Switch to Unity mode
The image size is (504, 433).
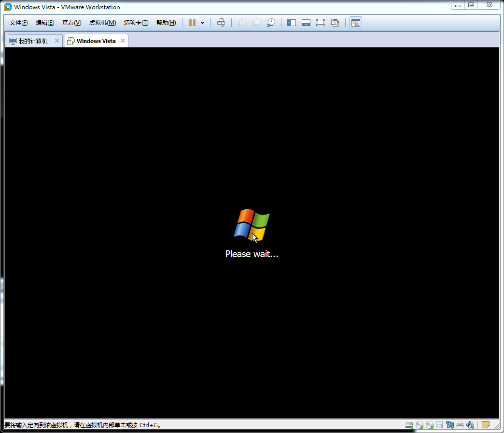pyautogui.click(x=335, y=23)
